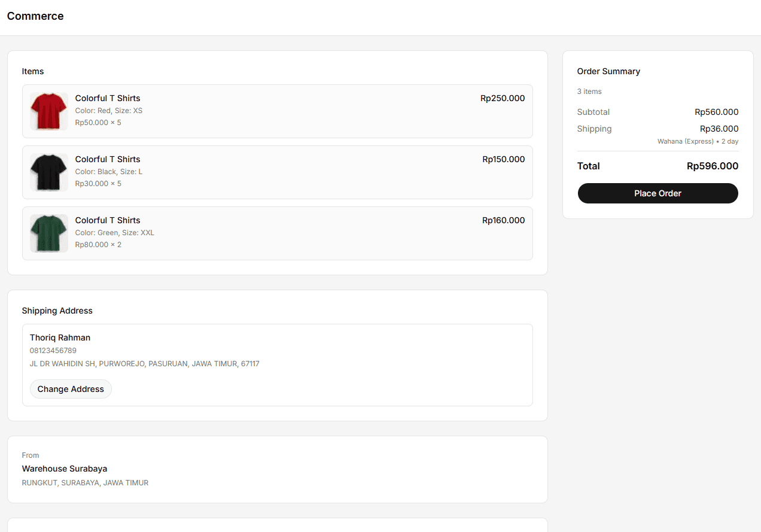The height and width of the screenshot is (532, 761).
Task: Click 'Wahana (Express) • 2 day' text
Action: (698, 142)
